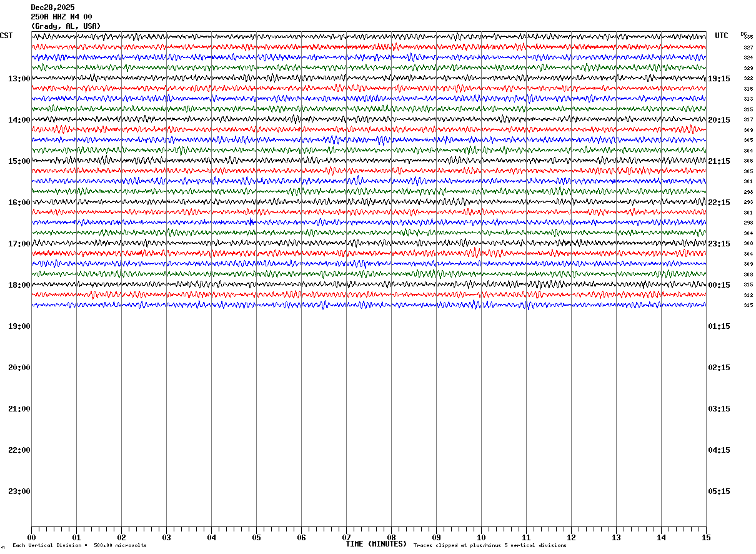Click the DC offset value 312

(749, 295)
